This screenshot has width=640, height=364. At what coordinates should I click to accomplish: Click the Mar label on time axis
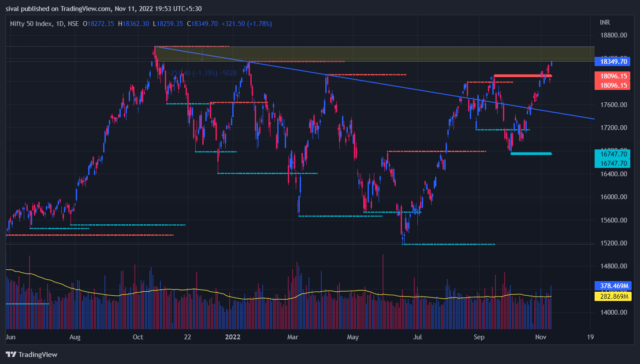pos(293,337)
